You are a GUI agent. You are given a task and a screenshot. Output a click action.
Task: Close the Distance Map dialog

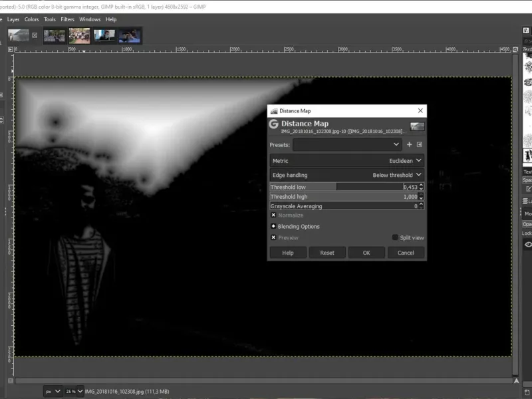tap(420, 111)
